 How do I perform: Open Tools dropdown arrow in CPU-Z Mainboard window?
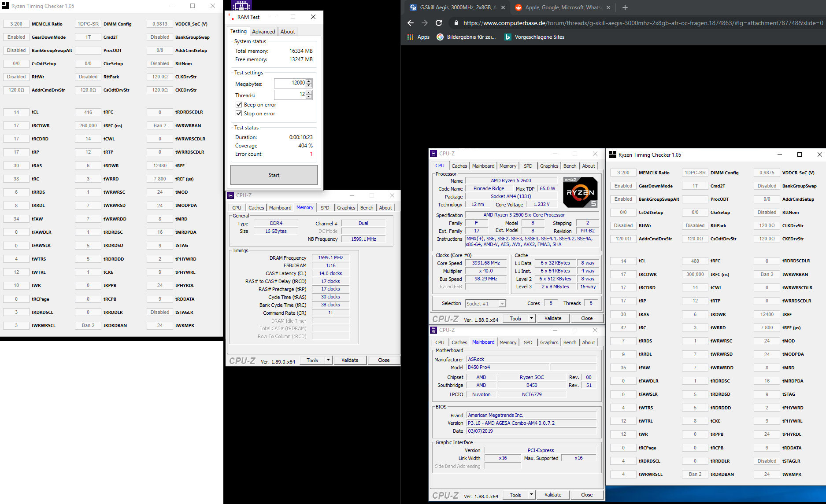coord(531,495)
